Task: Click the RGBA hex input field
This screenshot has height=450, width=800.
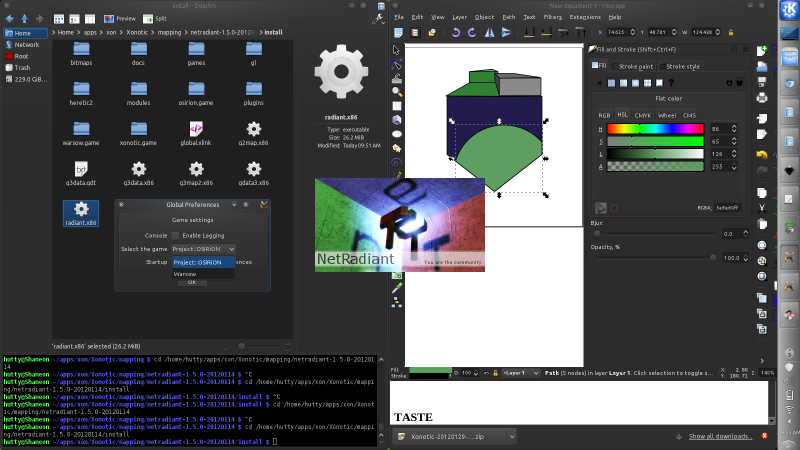Action: coord(727,208)
